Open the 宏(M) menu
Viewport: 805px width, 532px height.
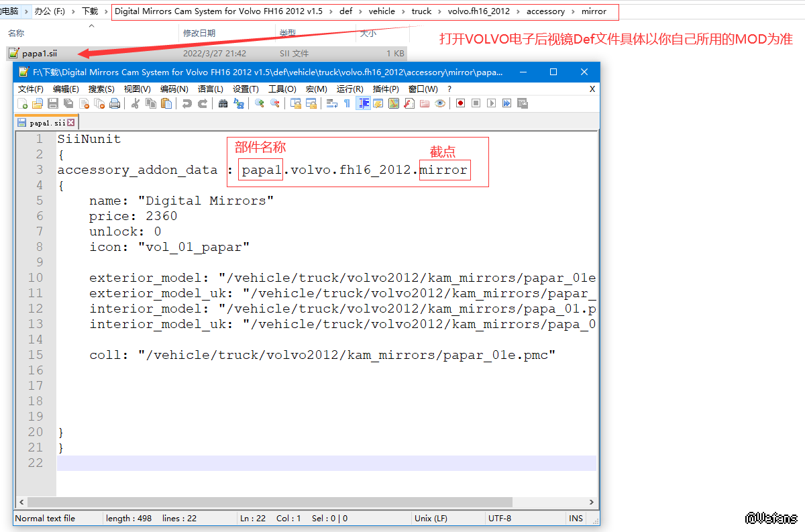click(317, 89)
